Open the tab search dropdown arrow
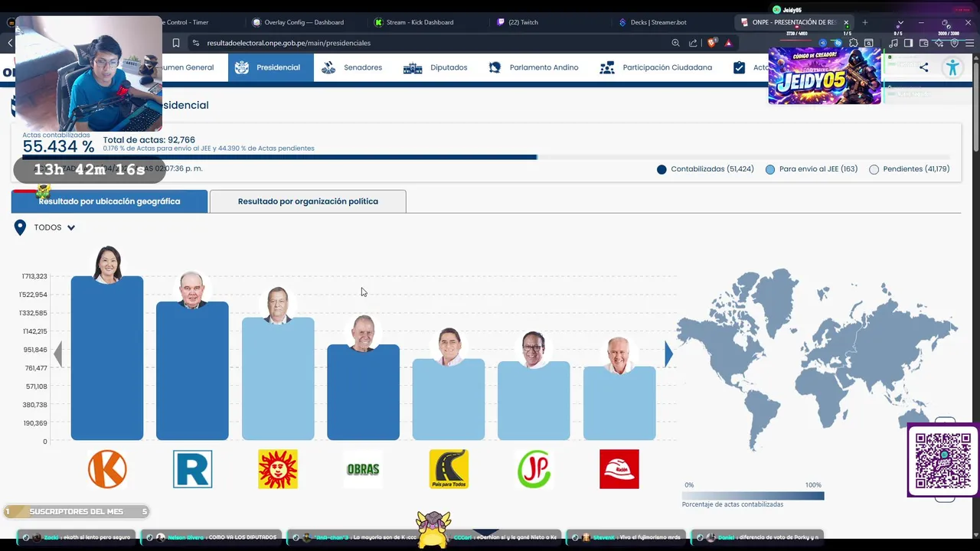This screenshot has height=551, width=980. (900, 22)
